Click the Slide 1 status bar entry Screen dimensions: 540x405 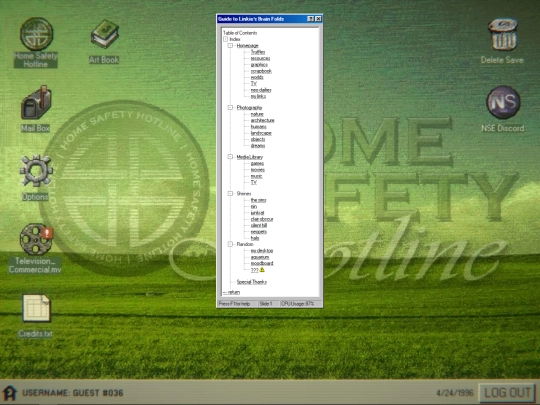pos(268,304)
